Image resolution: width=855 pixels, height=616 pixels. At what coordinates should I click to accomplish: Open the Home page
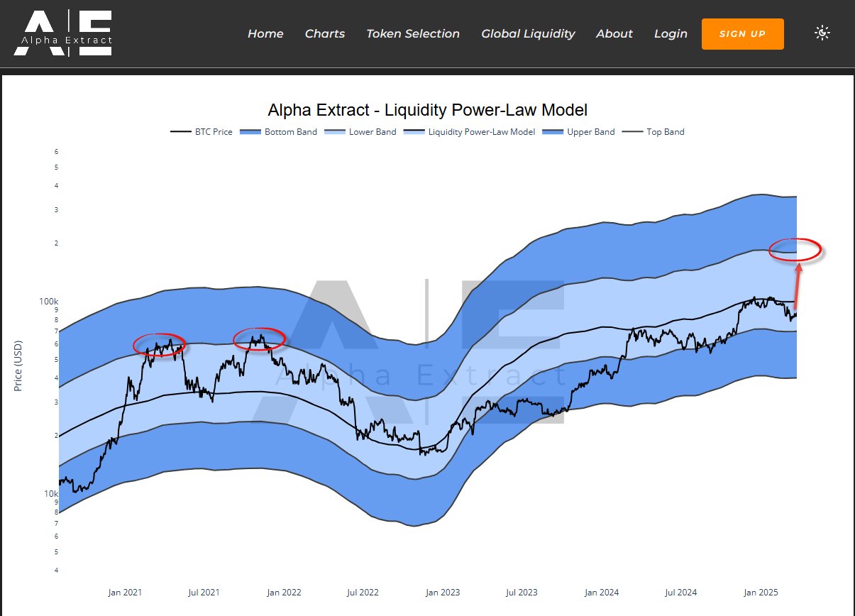(x=265, y=33)
